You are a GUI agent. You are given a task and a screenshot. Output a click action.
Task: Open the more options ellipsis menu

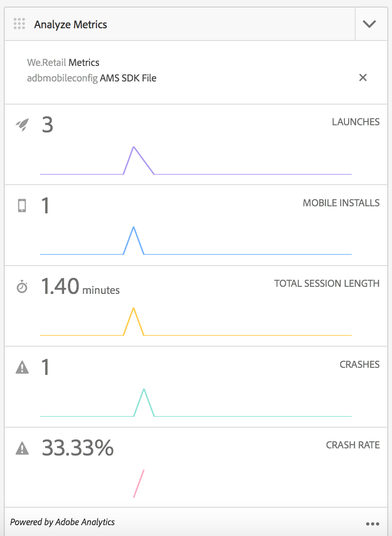372,524
